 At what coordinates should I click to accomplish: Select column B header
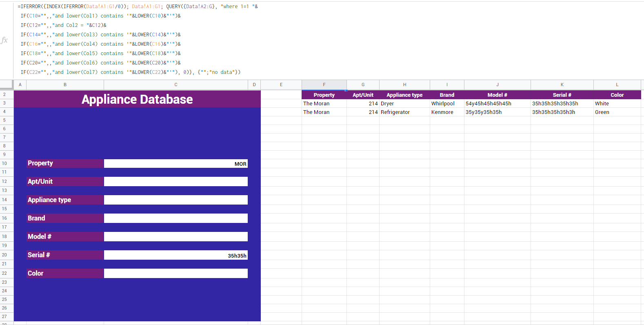65,85
